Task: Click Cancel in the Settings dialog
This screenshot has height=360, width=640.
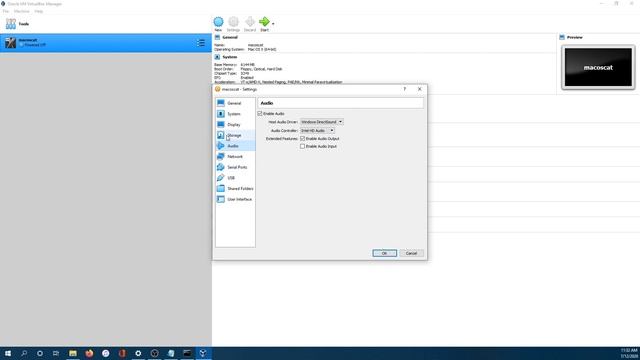Action: tap(411, 253)
